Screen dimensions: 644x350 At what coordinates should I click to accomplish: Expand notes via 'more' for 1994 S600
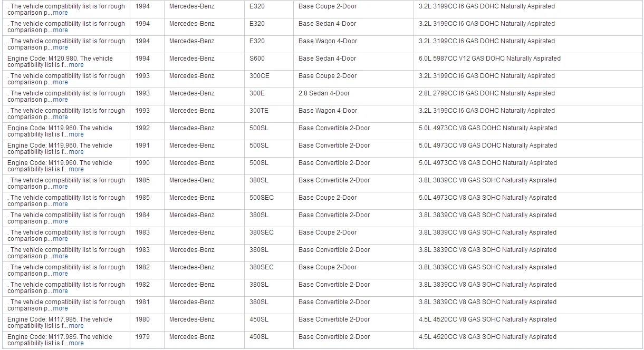76,65
